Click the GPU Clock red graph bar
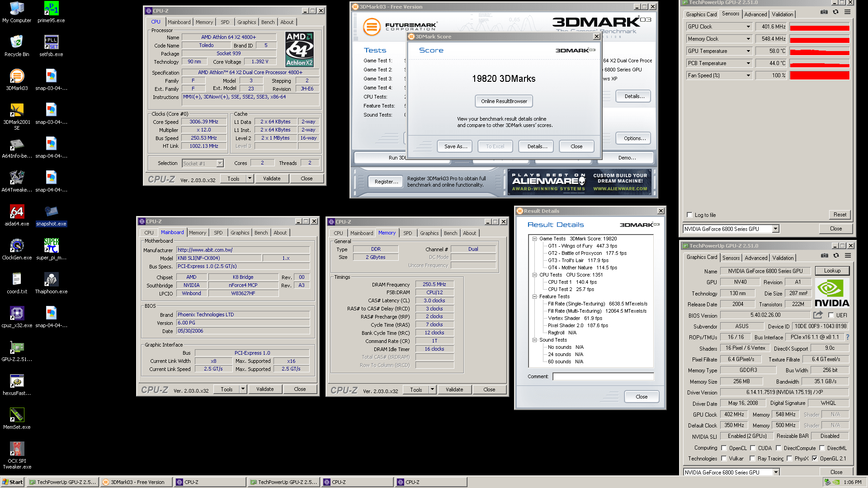This screenshot has height=488, width=868. point(819,27)
